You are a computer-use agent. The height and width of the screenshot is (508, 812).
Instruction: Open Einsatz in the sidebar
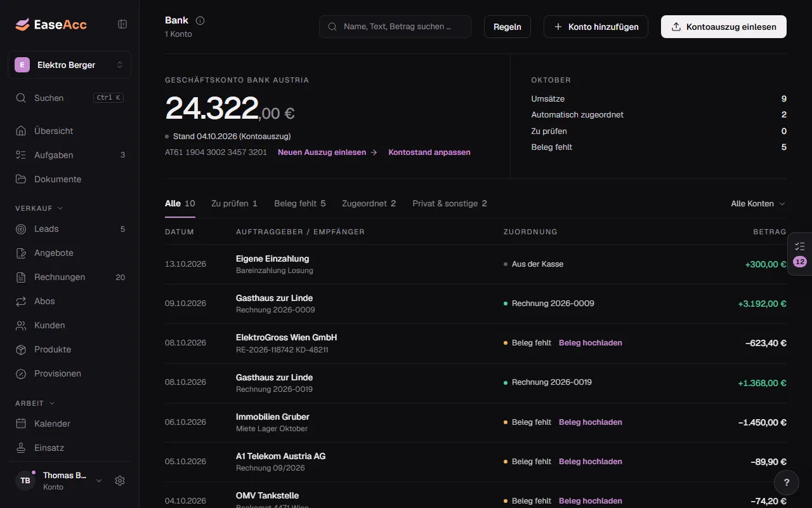click(70, 448)
